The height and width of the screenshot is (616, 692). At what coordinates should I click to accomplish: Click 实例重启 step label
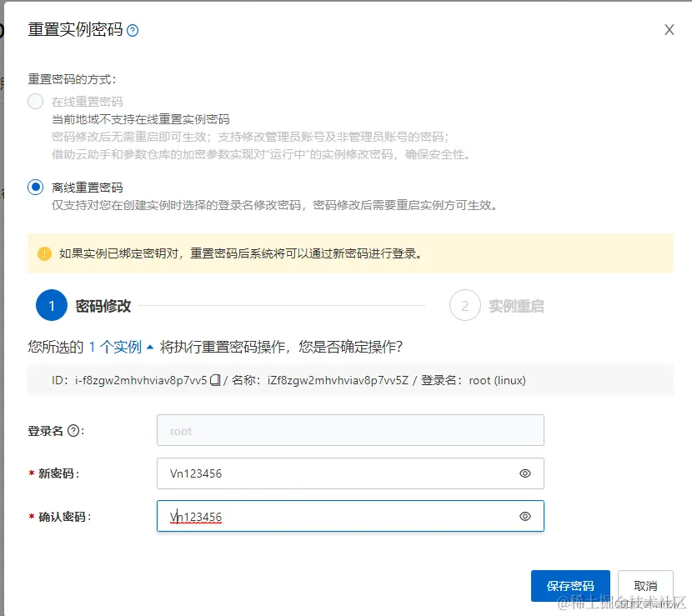pos(516,306)
